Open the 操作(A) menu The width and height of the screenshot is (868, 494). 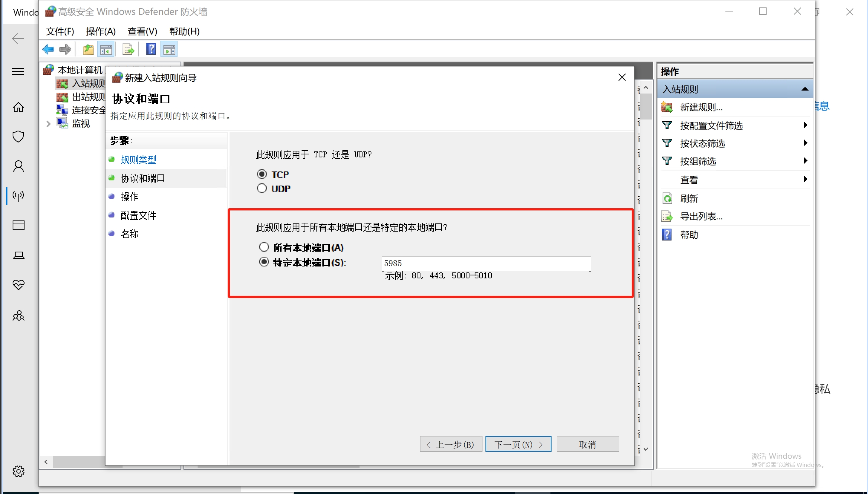[101, 32]
